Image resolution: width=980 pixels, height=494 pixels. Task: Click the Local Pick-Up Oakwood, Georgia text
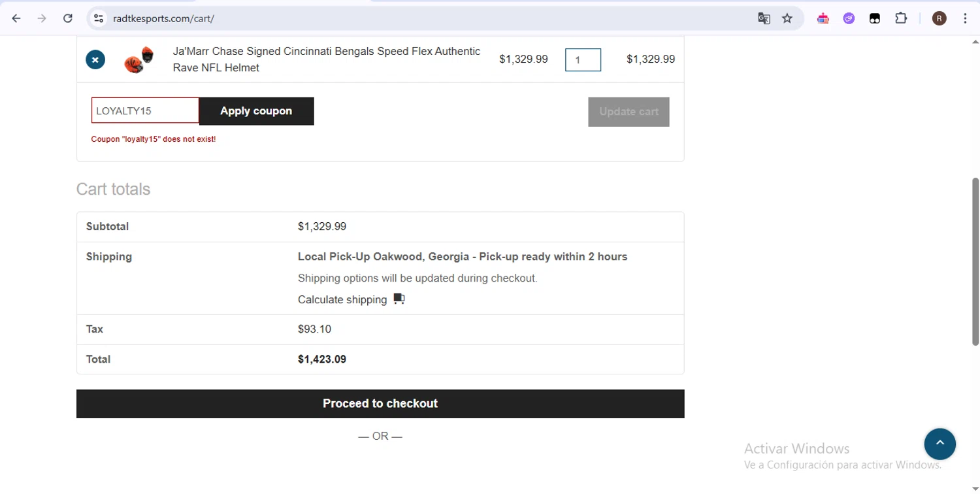pyautogui.click(x=463, y=257)
